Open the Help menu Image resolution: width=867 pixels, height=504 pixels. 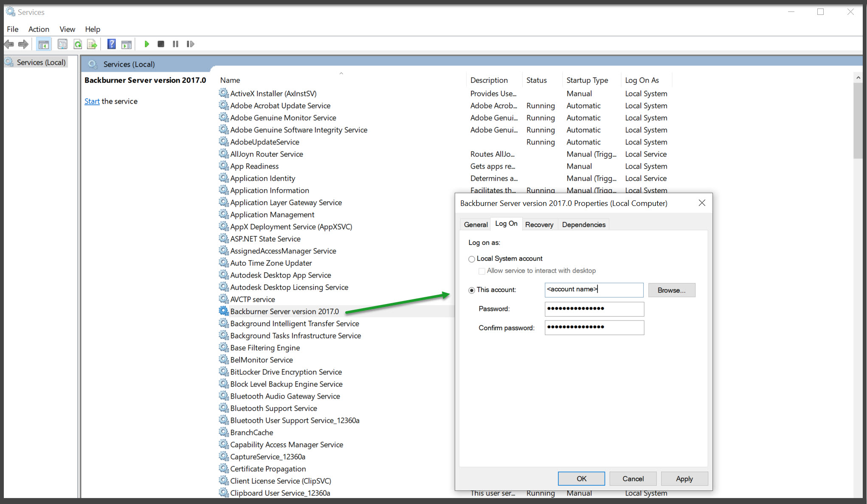pos(93,29)
